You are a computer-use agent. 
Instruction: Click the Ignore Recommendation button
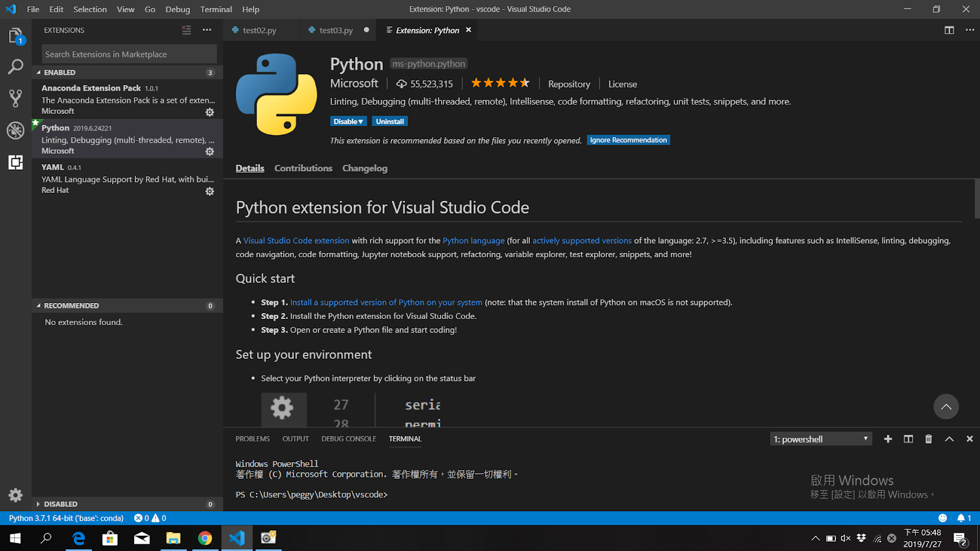(x=628, y=140)
